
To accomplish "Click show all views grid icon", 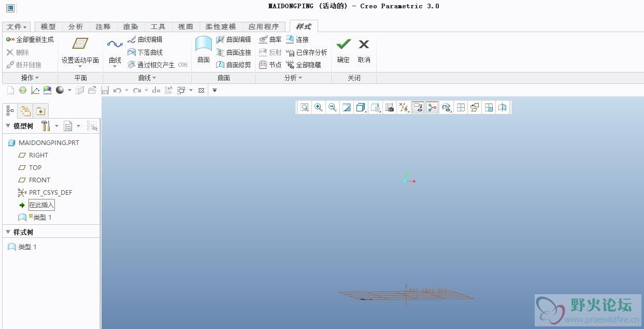I will point(461,107).
